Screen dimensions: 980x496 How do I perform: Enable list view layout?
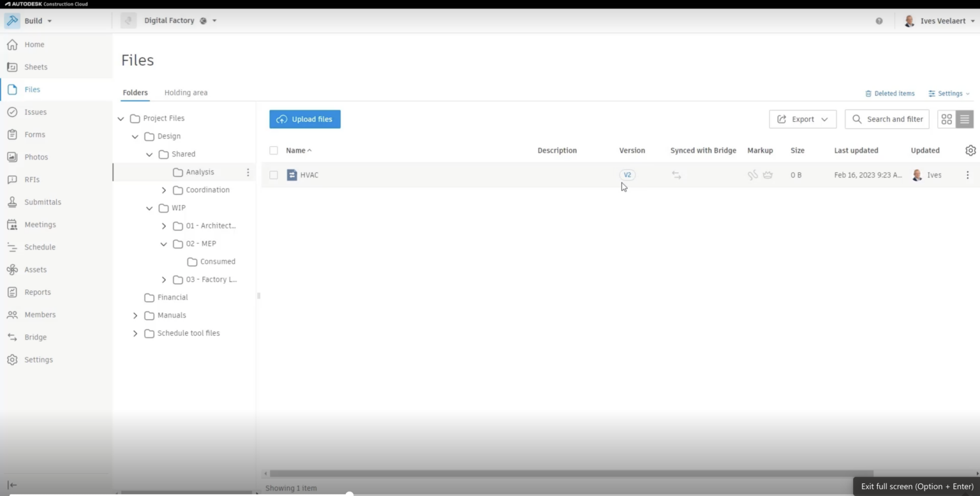(x=965, y=119)
